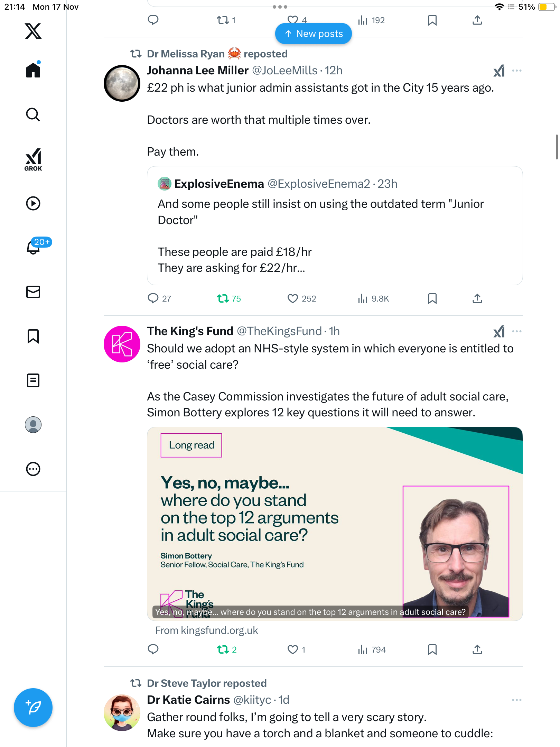Screen dimensions: 560x747
Task: Tap the compose new post button
Action: tap(33, 708)
